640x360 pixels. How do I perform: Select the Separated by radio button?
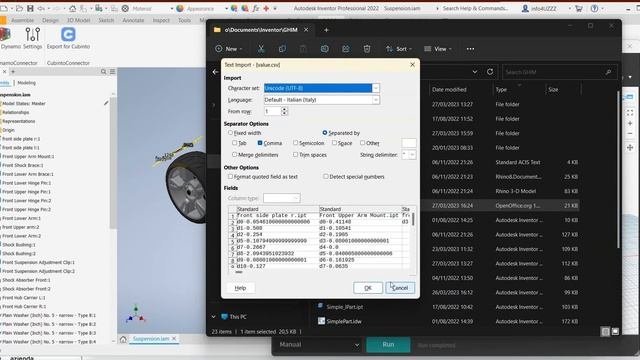click(324, 133)
